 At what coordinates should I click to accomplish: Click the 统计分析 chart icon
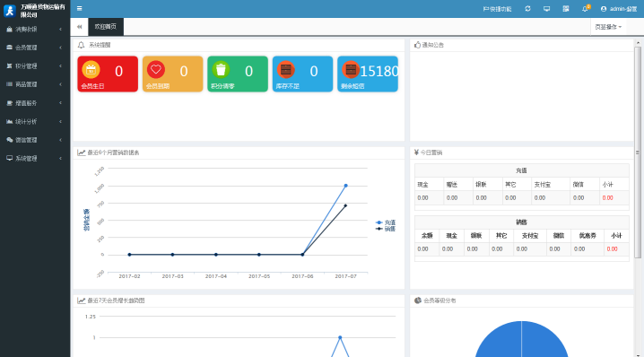[x=10, y=122]
